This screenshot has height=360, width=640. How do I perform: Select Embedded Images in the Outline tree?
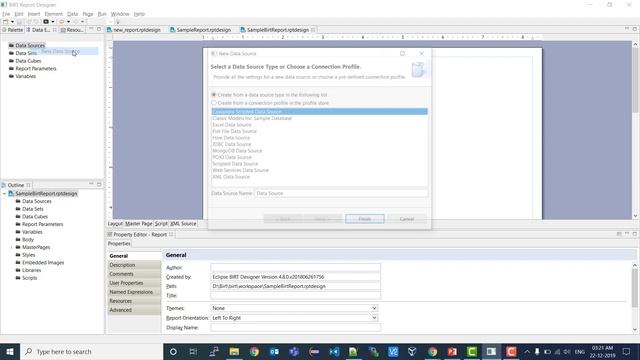coord(40,262)
